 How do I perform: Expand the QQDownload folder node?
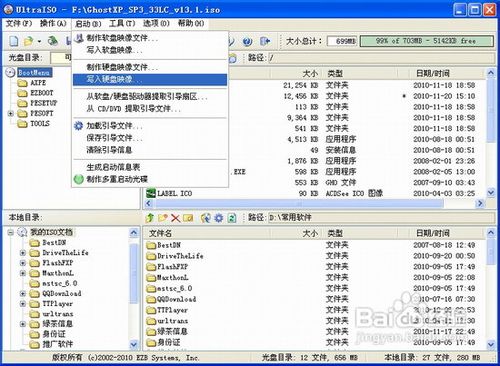23,294
